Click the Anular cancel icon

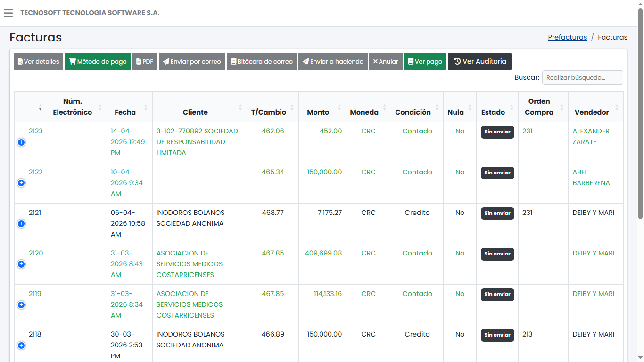pos(376,61)
